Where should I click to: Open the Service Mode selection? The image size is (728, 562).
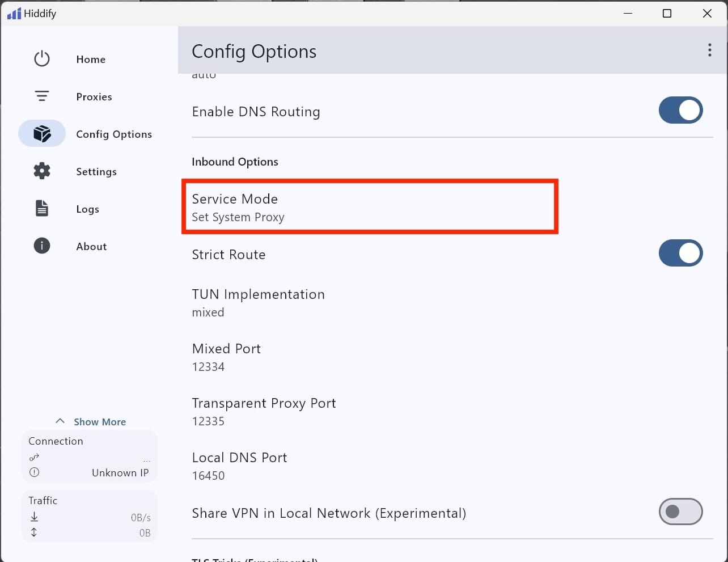click(x=370, y=208)
